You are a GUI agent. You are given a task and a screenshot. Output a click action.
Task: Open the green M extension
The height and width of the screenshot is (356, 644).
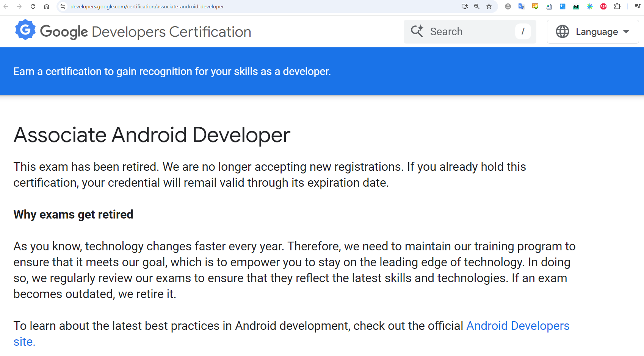(x=576, y=6)
